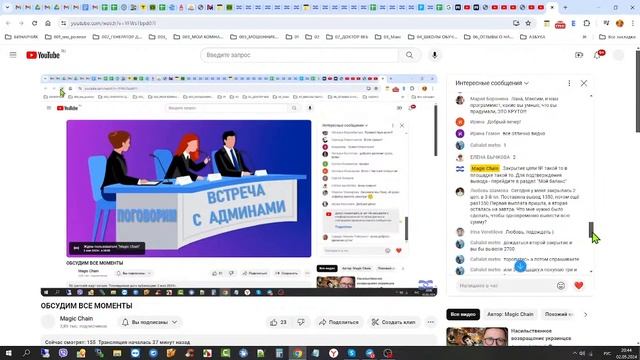Jump to newest chat messages blue arrow
640x360 pixels.
tap(520, 266)
